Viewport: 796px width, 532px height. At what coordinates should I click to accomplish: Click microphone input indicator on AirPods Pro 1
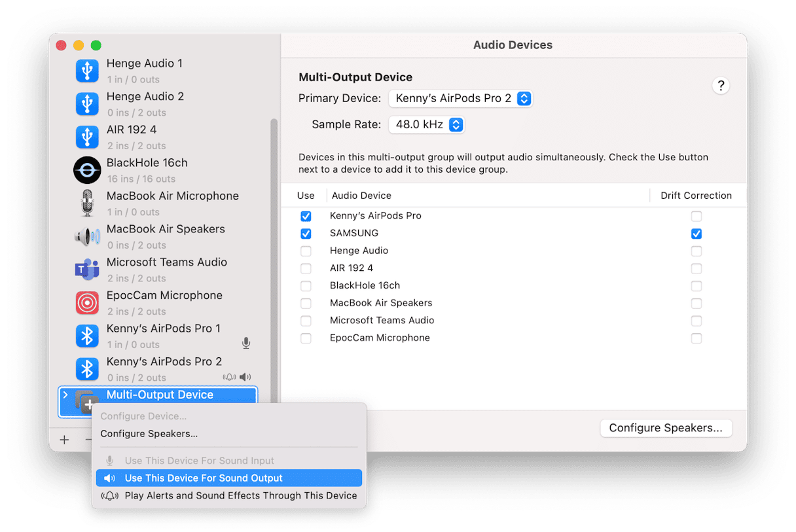click(246, 344)
